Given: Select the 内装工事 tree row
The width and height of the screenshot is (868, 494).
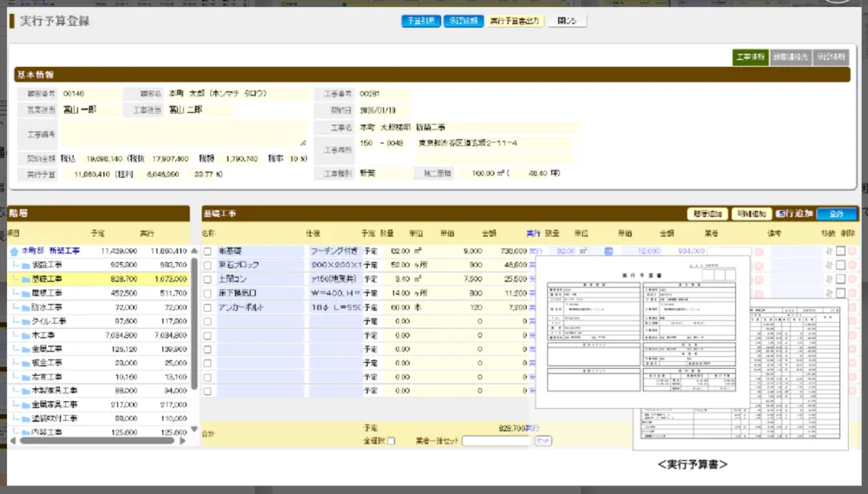Looking at the screenshot, I should coord(98,432).
